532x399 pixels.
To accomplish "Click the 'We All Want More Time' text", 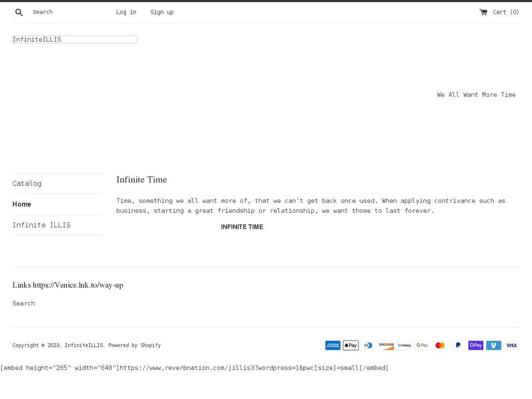I will [x=477, y=95].
